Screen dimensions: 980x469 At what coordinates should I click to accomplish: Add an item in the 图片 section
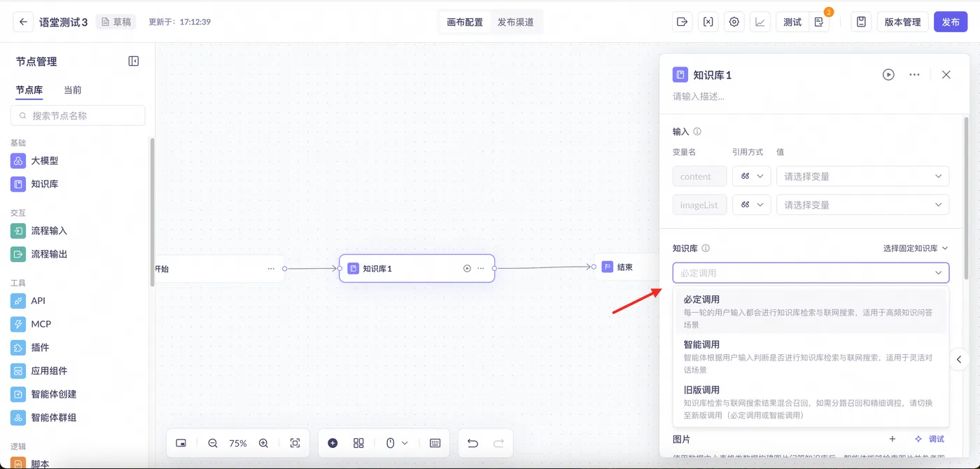(892, 439)
